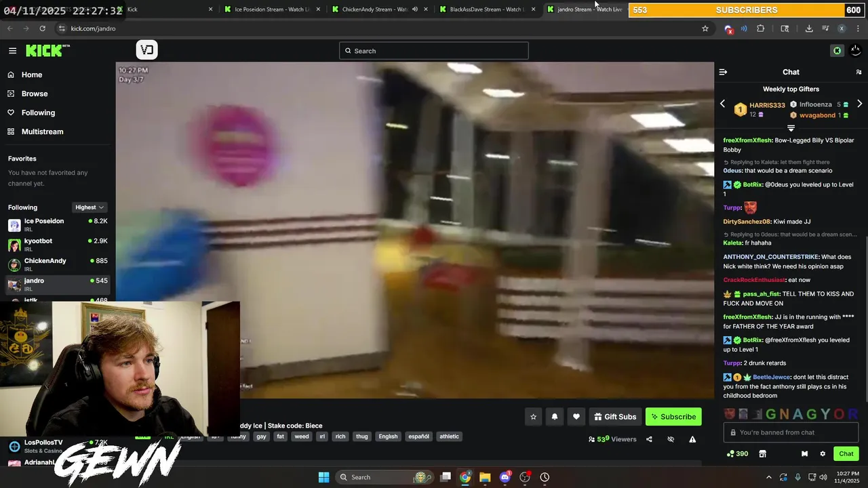Mute the ChickenAndy tab audio icon
The width and height of the screenshot is (868, 488).
point(415,9)
